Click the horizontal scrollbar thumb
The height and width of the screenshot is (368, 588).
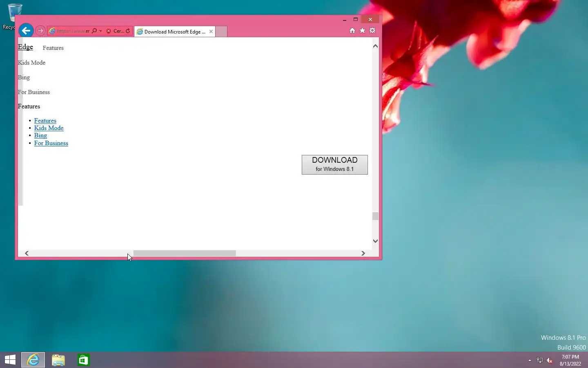(185, 253)
